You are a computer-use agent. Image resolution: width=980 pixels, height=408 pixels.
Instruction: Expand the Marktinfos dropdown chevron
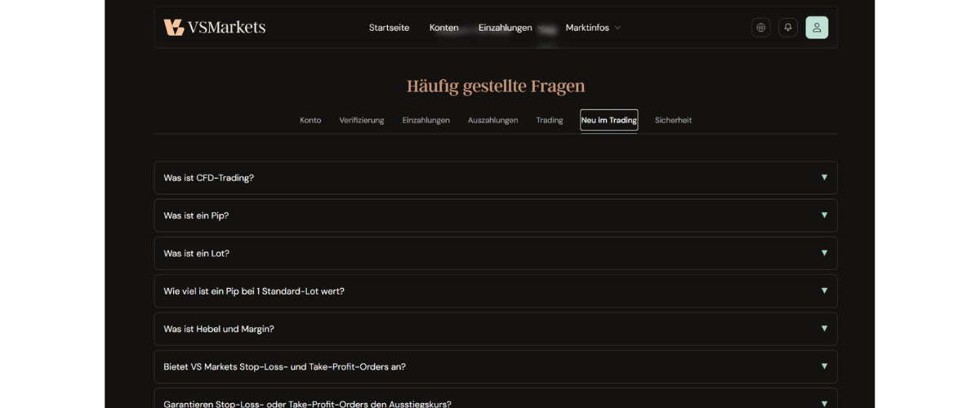click(x=617, y=28)
